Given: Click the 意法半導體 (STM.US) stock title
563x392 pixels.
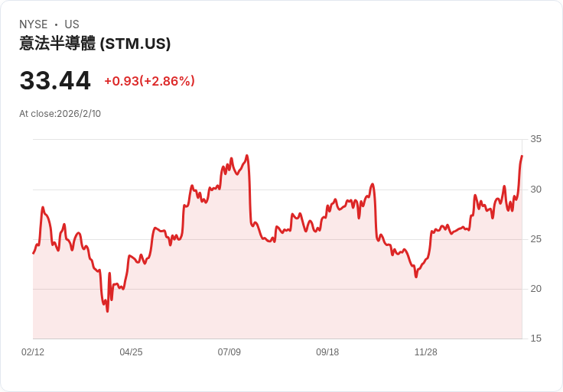Looking at the screenshot, I should click(x=95, y=44).
